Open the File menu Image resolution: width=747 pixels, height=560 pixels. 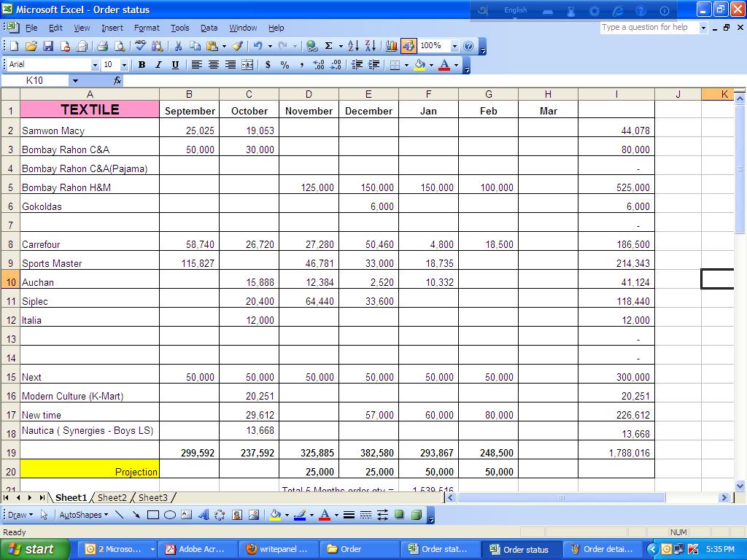tap(31, 28)
